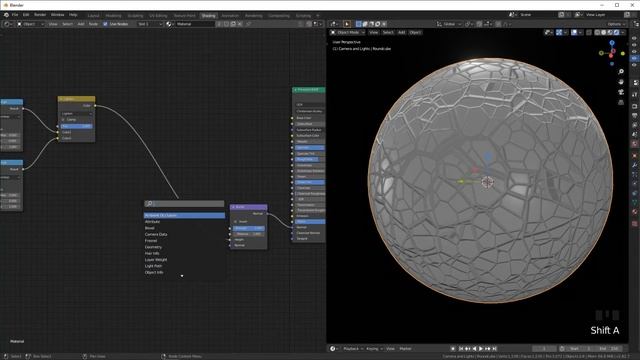The height and width of the screenshot is (360, 640).
Task: Switch to the Rendering workspace tab
Action: pyautogui.click(x=254, y=16)
